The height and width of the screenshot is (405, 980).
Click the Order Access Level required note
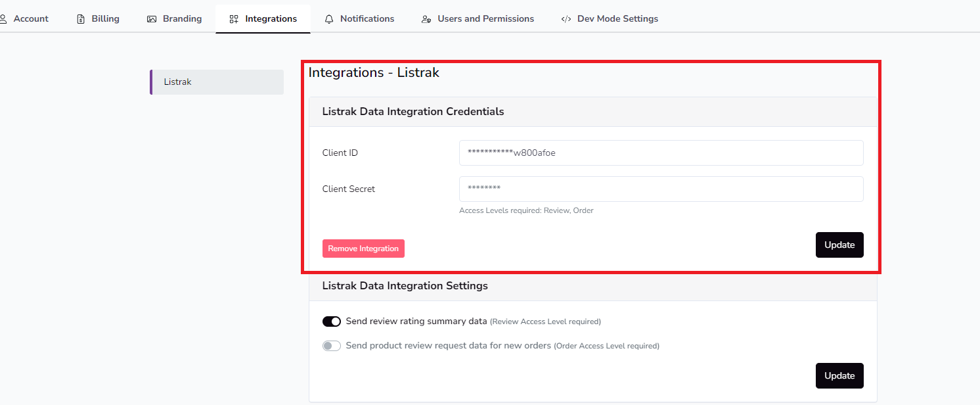tap(606, 346)
